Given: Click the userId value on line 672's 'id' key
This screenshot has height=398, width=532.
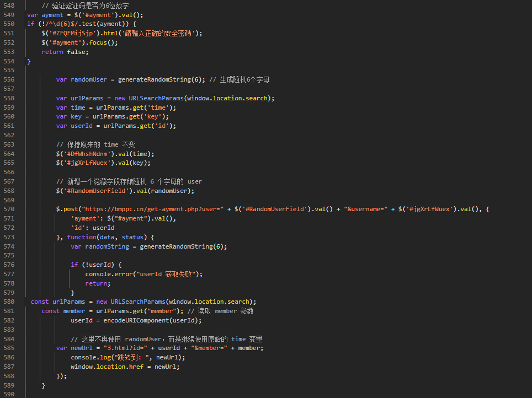Looking at the screenshot, I should pos(104,228).
